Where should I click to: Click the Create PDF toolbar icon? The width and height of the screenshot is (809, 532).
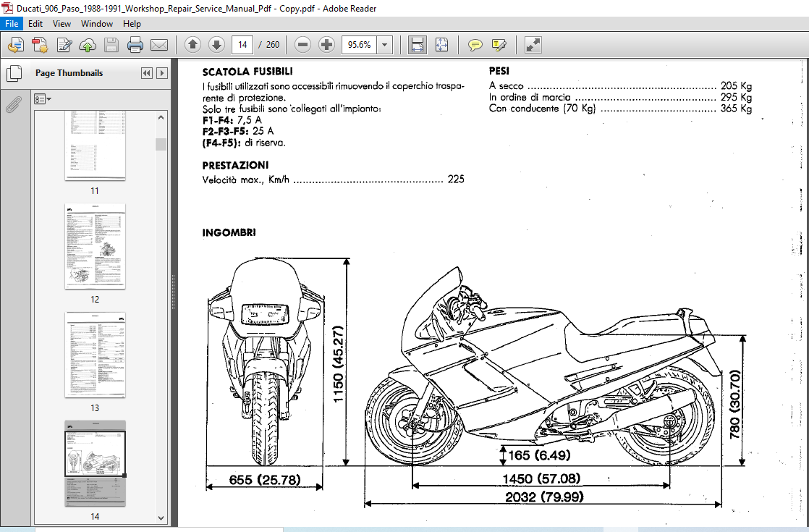pos(40,45)
